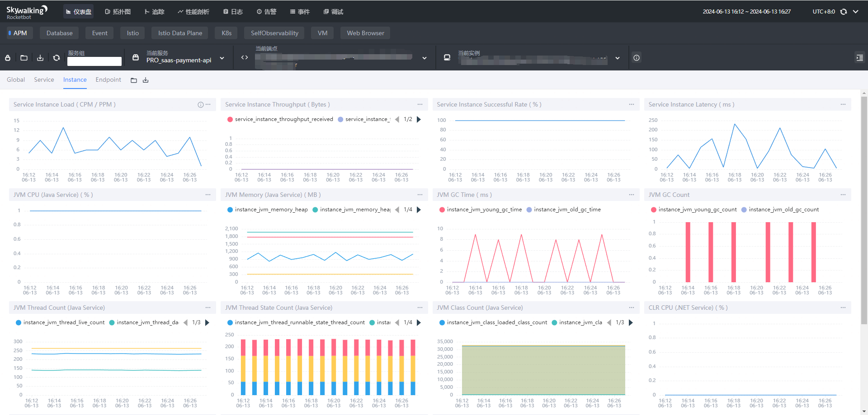Open more menu on JVM Thread Count

click(x=208, y=308)
